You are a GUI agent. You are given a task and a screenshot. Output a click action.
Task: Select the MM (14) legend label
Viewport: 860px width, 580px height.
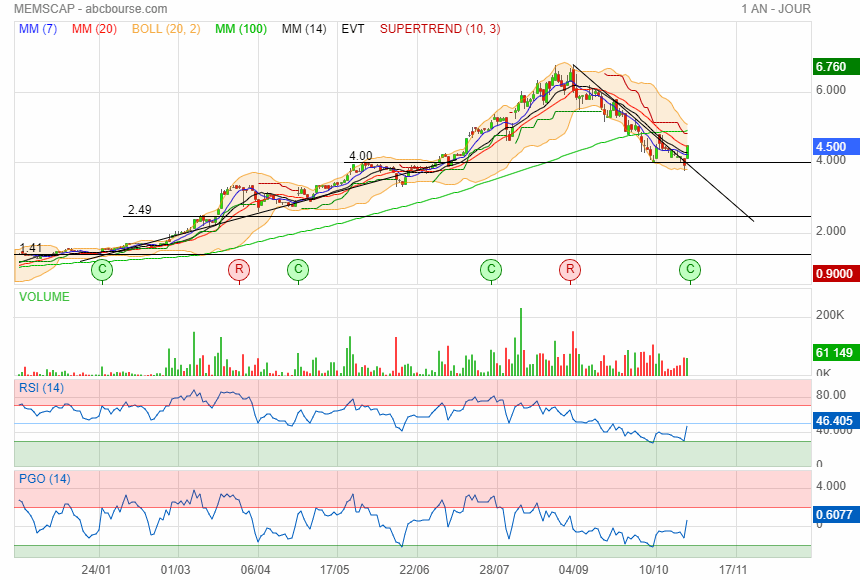(x=304, y=29)
